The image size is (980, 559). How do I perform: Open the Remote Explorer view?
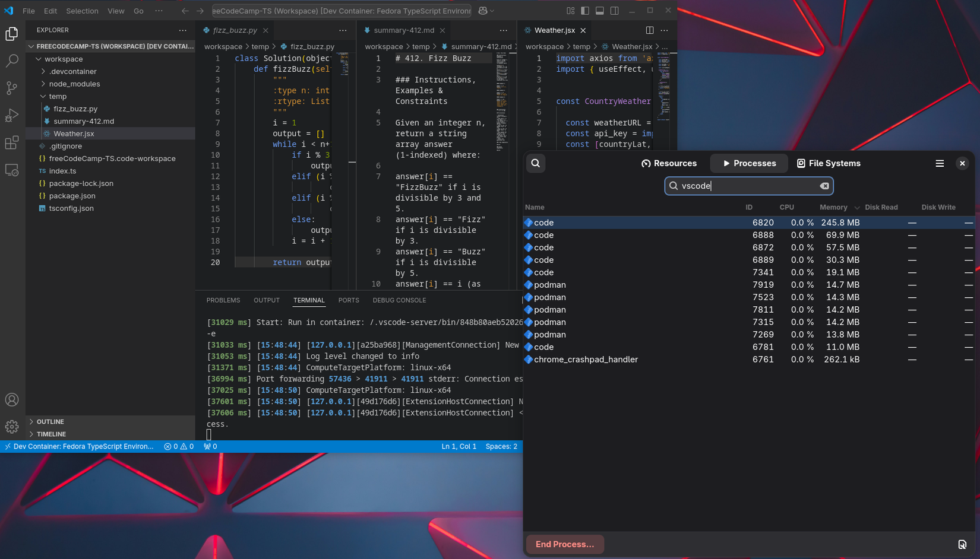pyautogui.click(x=12, y=170)
